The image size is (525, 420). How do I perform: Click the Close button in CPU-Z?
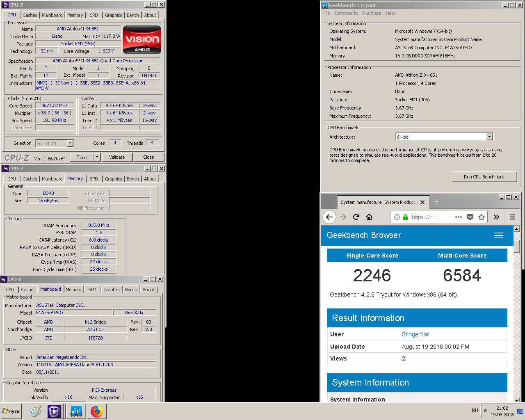point(148,157)
